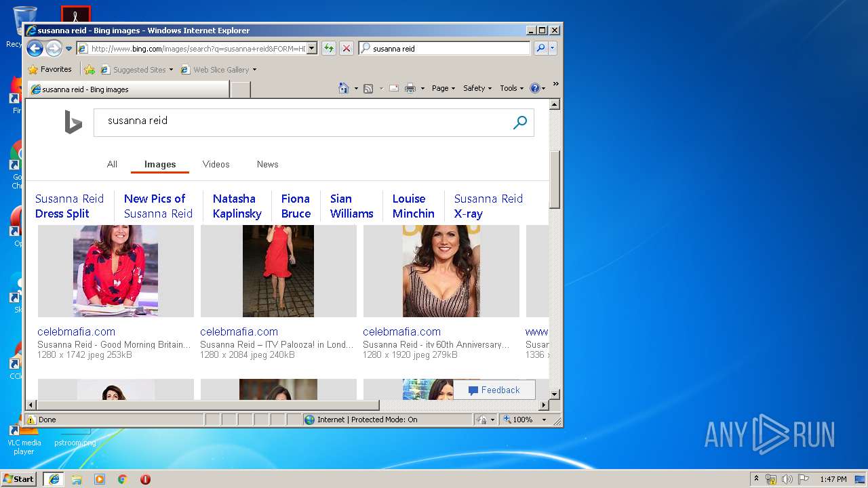
Task: Open Good Morning Britain image thumbnail
Action: tap(116, 271)
